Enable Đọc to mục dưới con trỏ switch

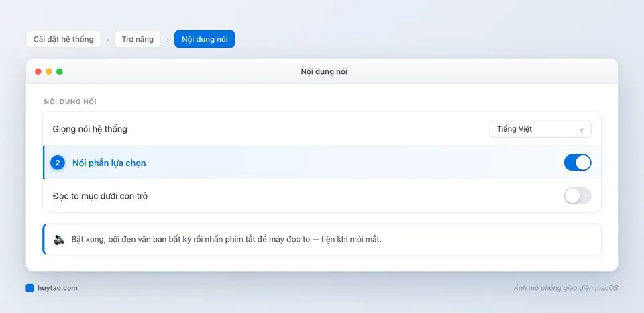[x=578, y=195]
